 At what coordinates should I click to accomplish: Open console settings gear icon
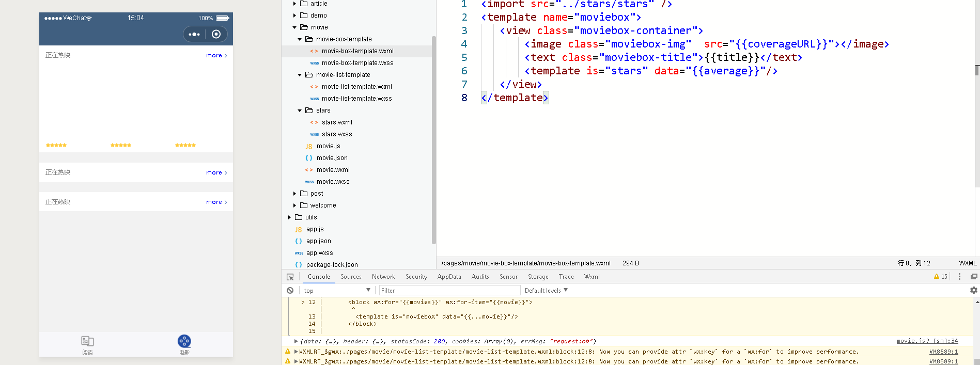974,290
